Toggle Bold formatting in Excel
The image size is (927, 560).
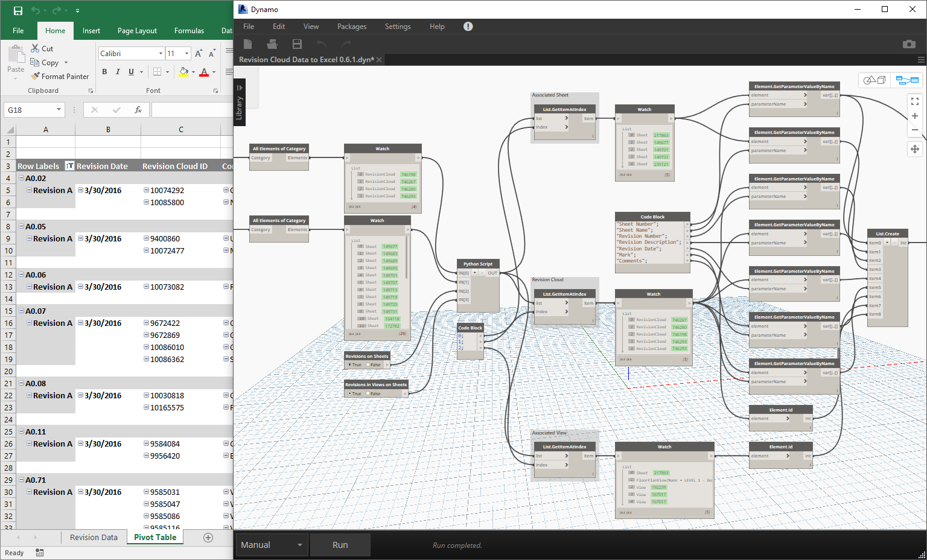click(x=104, y=72)
